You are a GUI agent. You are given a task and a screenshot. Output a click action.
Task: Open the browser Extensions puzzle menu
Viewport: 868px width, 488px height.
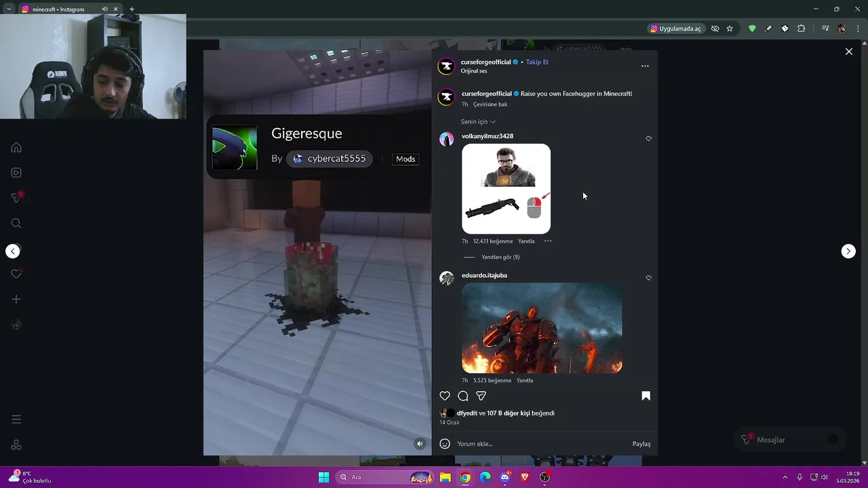click(802, 28)
